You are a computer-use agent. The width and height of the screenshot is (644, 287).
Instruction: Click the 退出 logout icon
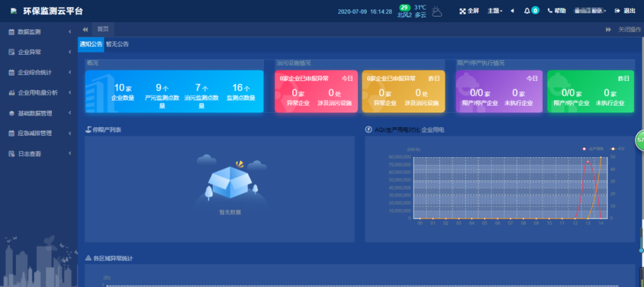click(617, 11)
